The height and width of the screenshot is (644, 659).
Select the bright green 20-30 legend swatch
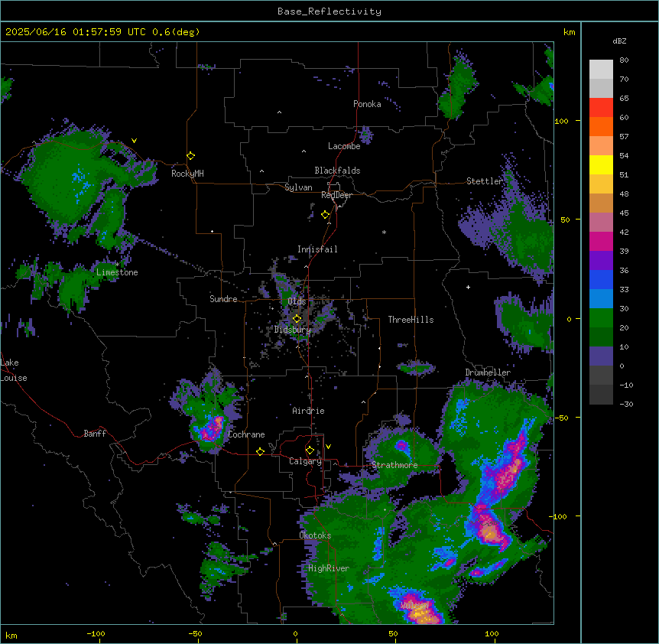(x=601, y=318)
